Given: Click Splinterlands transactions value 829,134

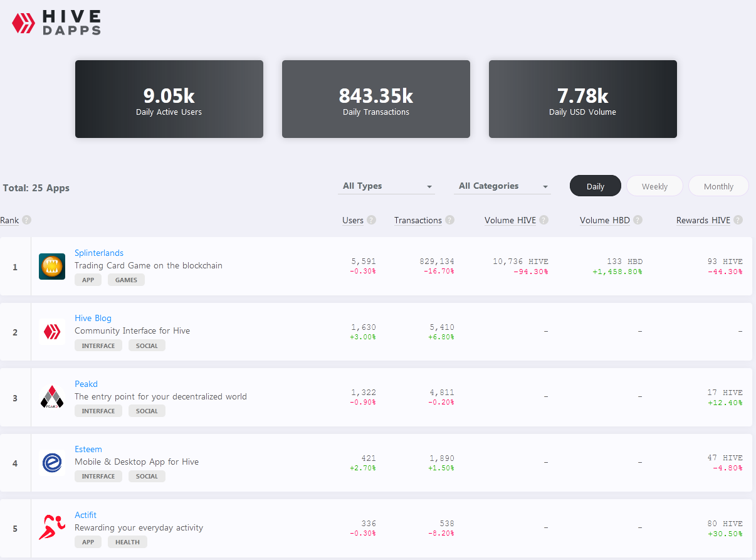Looking at the screenshot, I should pyautogui.click(x=437, y=262).
